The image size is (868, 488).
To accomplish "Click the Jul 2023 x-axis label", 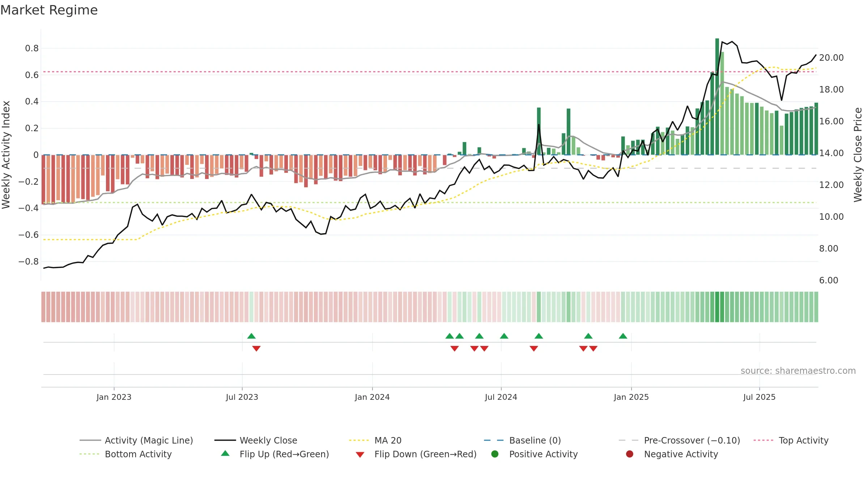I will tap(242, 397).
